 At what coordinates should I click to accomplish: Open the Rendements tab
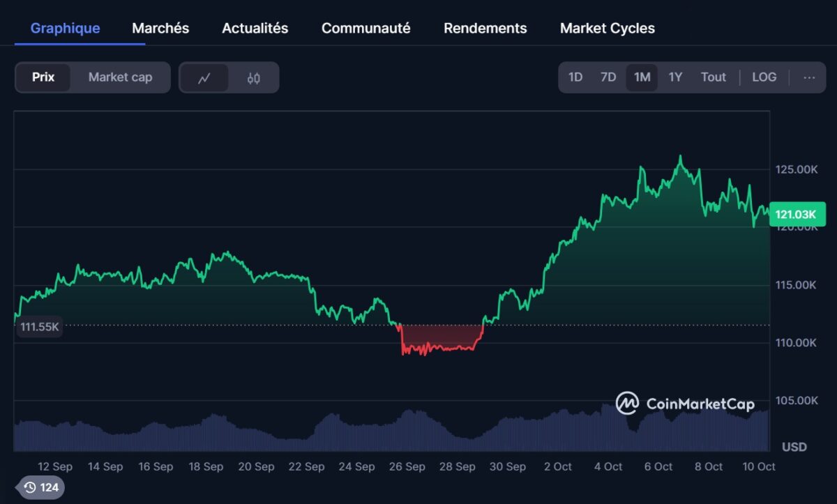pyautogui.click(x=485, y=29)
